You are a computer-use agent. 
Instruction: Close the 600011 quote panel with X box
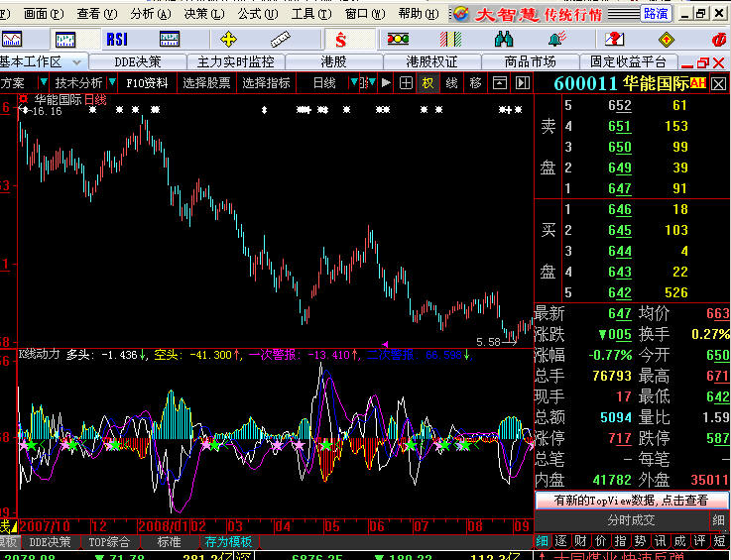pyautogui.click(x=718, y=84)
